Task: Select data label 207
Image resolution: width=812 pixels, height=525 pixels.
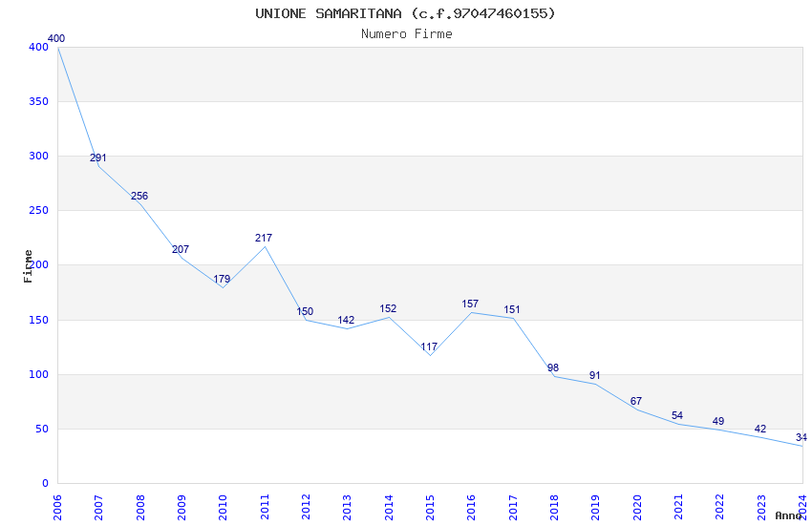Action: point(181,249)
